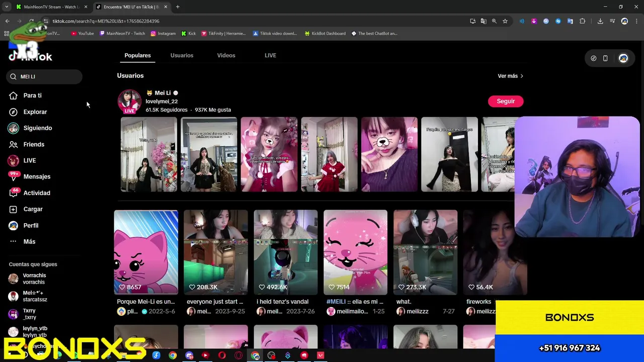This screenshot has height=362, width=644.
Task: Open lovelymei_22 username link
Action: point(162,101)
